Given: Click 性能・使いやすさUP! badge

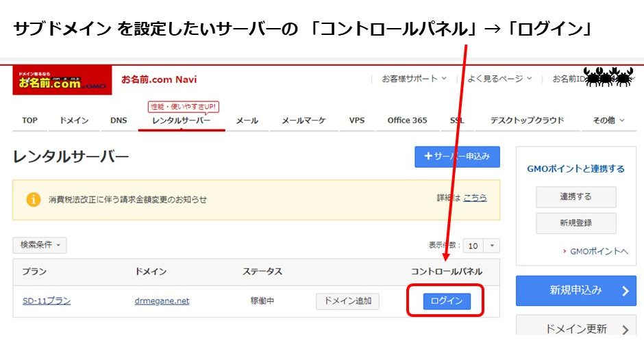Looking at the screenshot, I should point(183,107).
